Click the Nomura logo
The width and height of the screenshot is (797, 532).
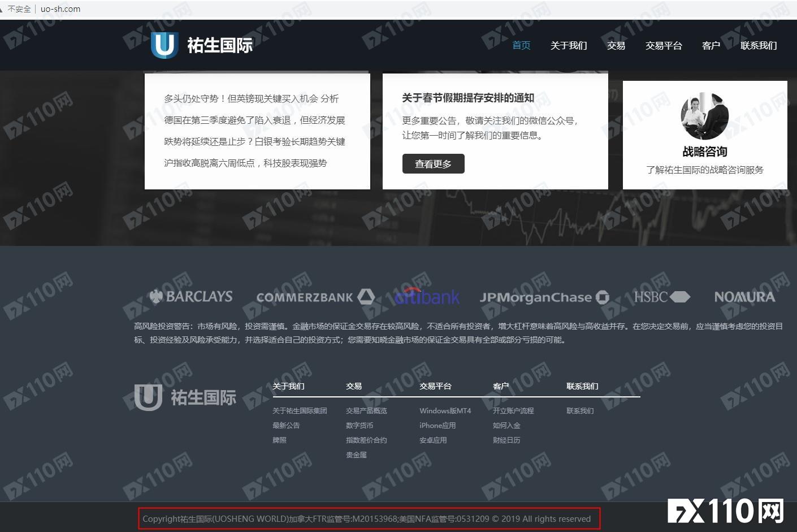tap(744, 296)
